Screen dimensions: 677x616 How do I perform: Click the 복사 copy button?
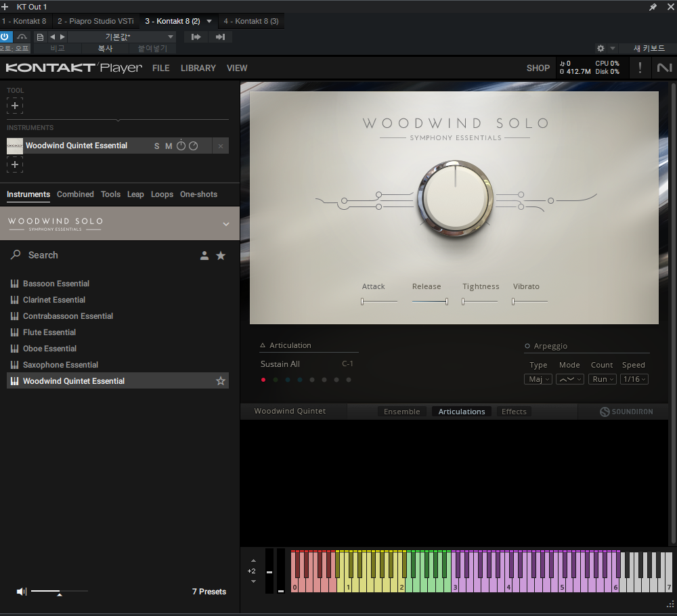click(x=105, y=48)
